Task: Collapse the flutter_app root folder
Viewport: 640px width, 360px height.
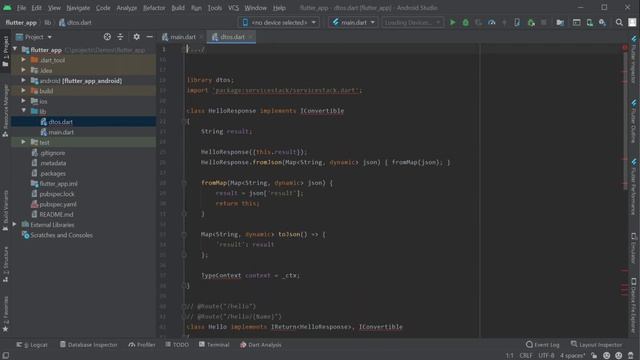Action: [15, 49]
